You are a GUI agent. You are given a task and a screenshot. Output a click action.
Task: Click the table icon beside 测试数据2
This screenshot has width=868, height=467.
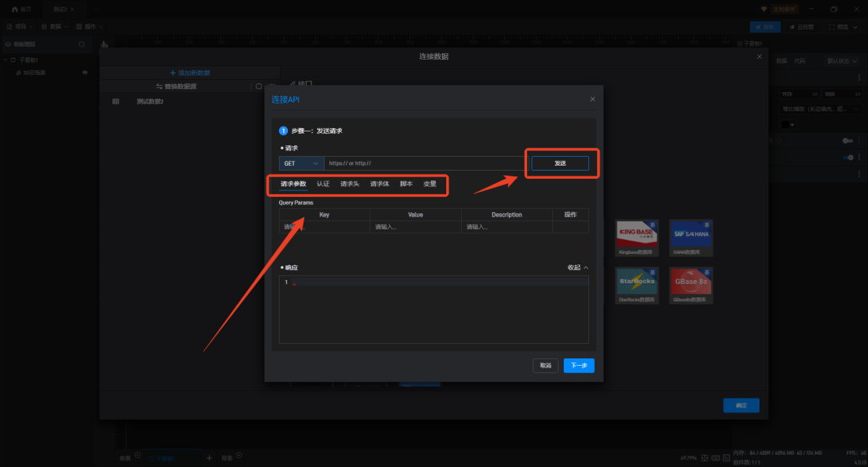point(116,101)
